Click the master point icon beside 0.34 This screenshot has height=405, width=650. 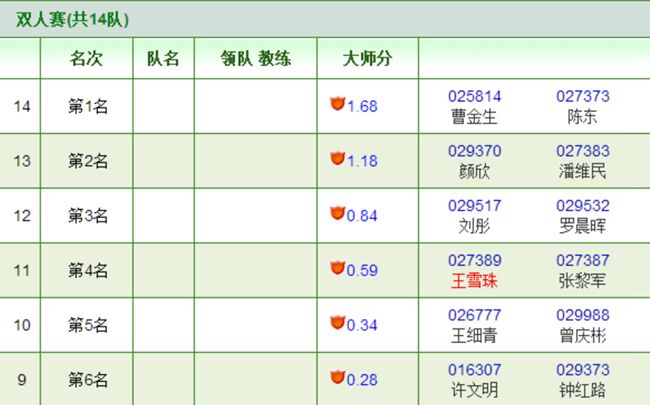[x=337, y=322]
